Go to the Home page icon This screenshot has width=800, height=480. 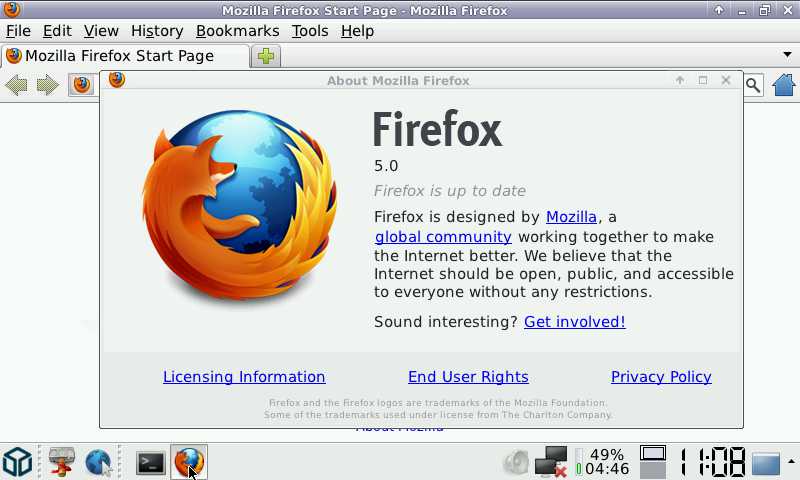tap(784, 85)
